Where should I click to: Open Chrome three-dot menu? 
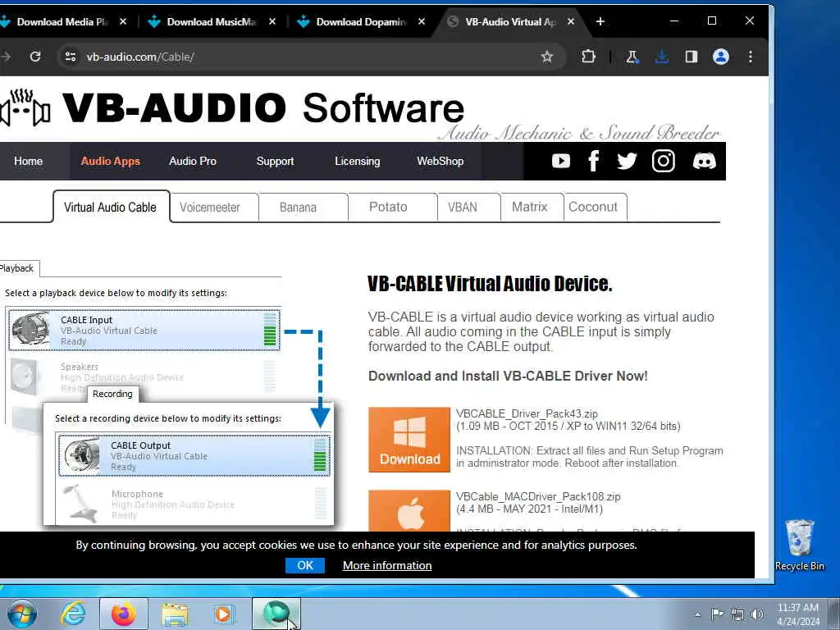point(750,57)
